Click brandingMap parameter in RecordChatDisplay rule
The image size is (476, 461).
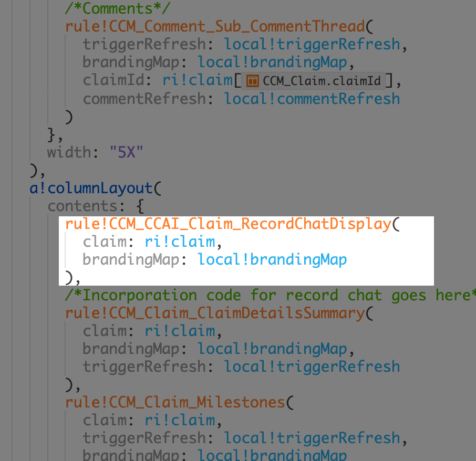click(131, 259)
